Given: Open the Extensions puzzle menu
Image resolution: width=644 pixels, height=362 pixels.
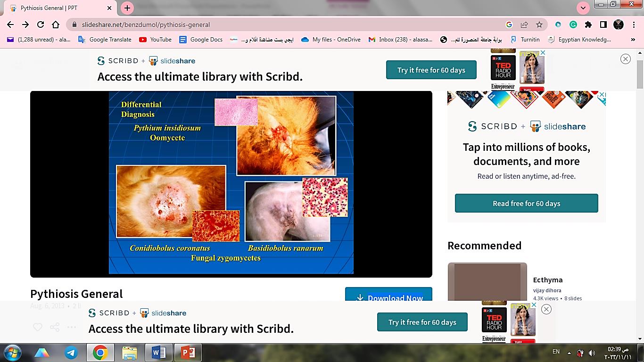Looking at the screenshot, I should [x=588, y=25].
